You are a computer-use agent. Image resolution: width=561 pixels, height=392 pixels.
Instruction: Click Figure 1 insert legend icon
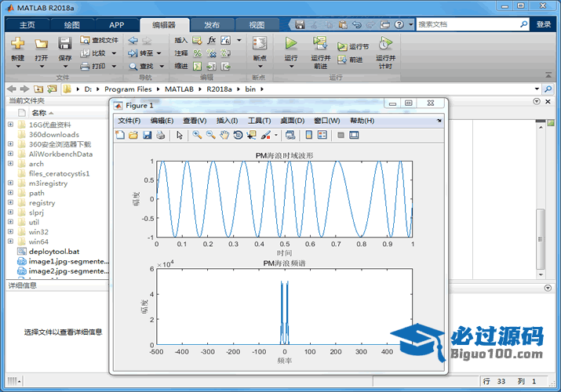(322, 135)
